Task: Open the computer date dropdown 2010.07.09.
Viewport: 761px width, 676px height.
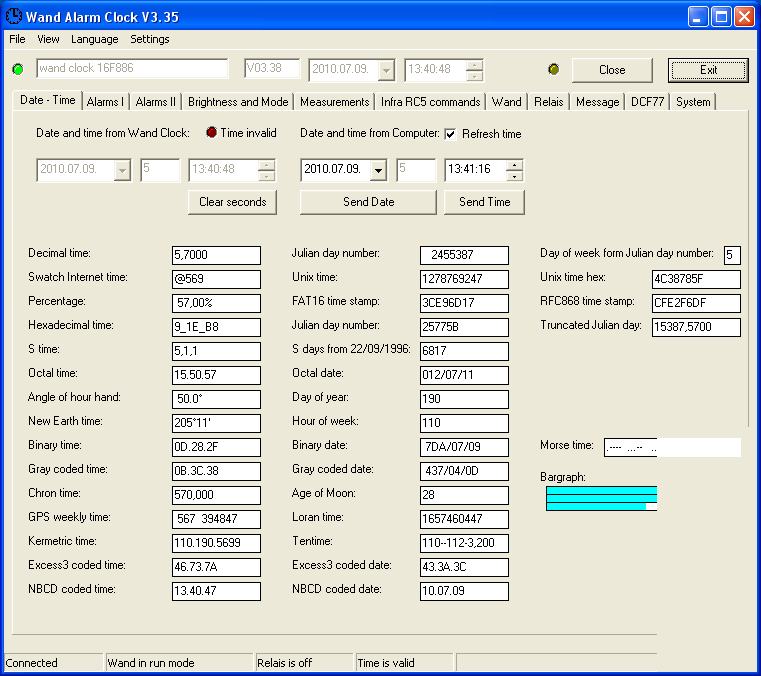Action: pyautogui.click(x=378, y=170)
